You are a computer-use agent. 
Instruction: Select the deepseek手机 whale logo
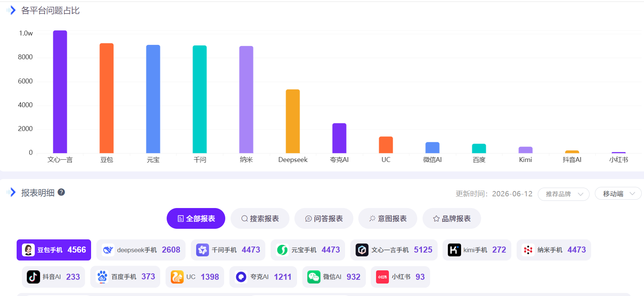pos(108,250)
